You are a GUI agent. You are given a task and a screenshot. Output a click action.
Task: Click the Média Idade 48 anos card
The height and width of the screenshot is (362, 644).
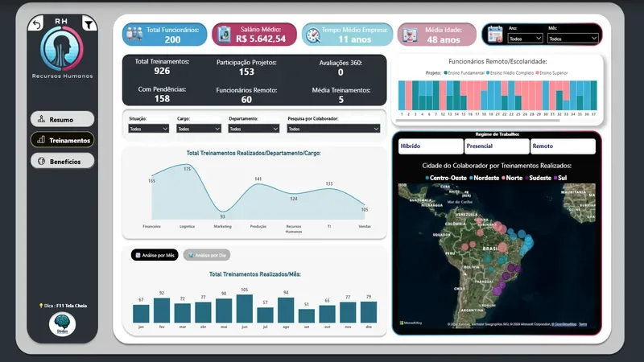(x=437, y=35)
